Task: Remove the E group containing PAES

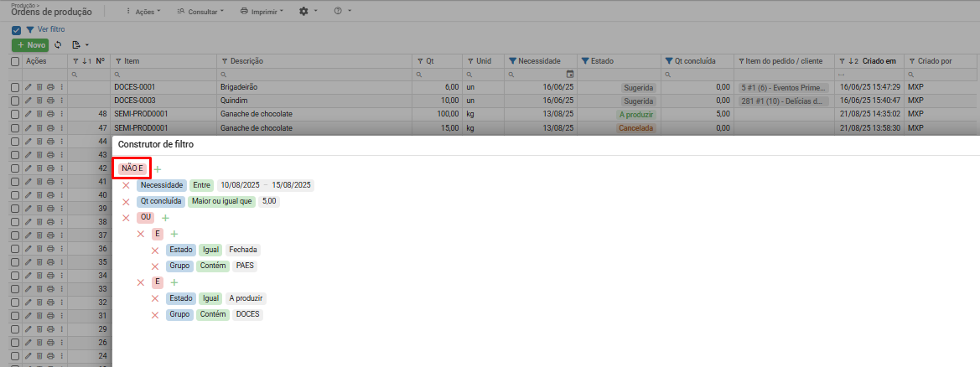Action: point(141,234)
